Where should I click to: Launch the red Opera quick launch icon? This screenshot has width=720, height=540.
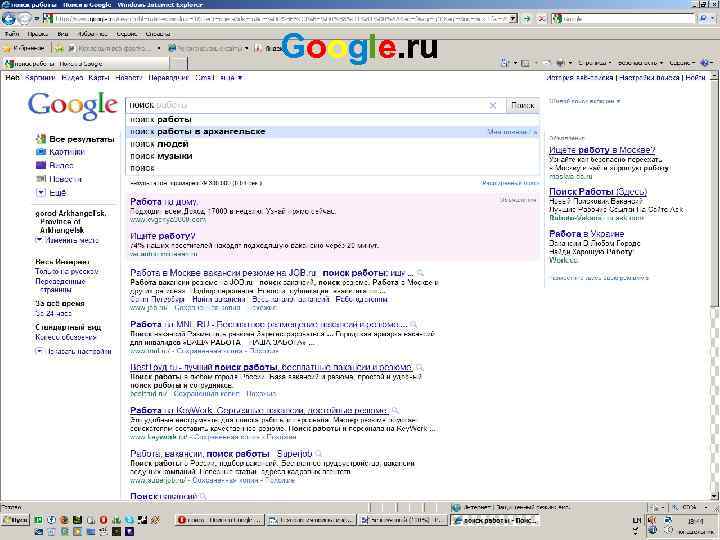point(104,520)
